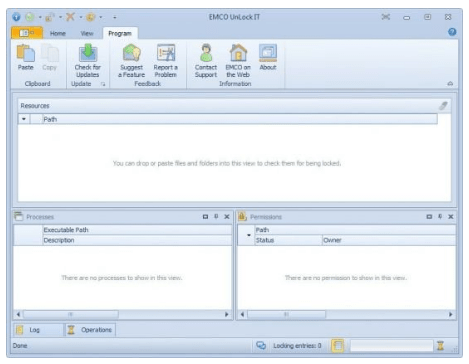This screenshot has width=469, height=364.
Task: Open dropdown next to orange X icon
Action: pos(80,17)
